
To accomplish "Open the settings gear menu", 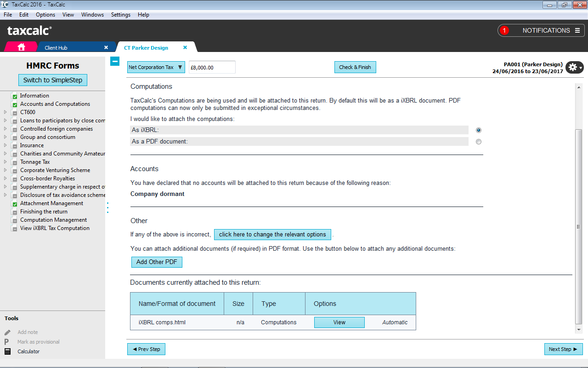I will point(574,67).
